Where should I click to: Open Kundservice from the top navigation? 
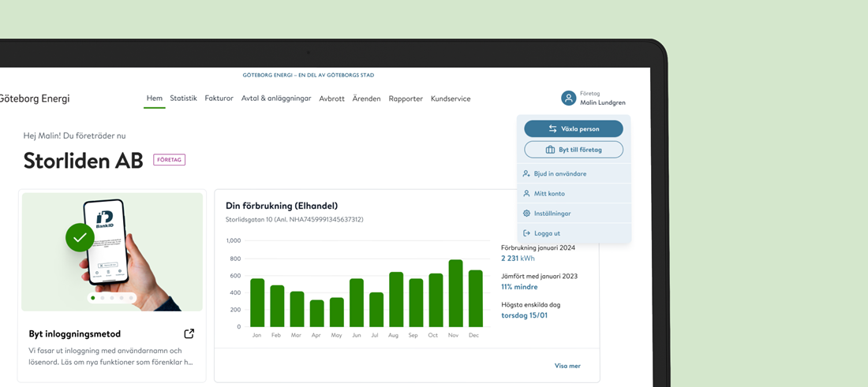click(451, 99)
